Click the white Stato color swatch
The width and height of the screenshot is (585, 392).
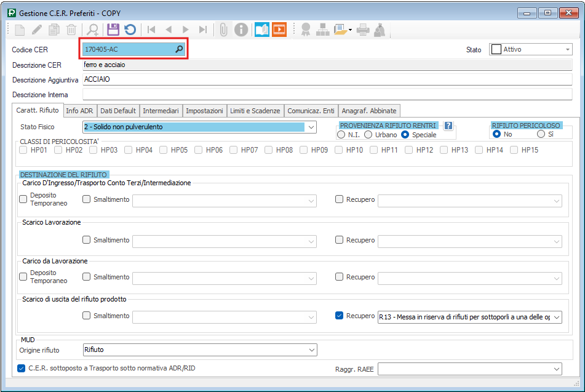[495, 49]
